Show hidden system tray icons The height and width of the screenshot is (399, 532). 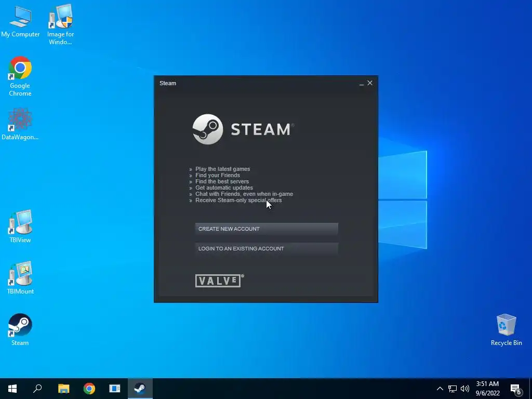pyautogui.click(x=440, y=389)
